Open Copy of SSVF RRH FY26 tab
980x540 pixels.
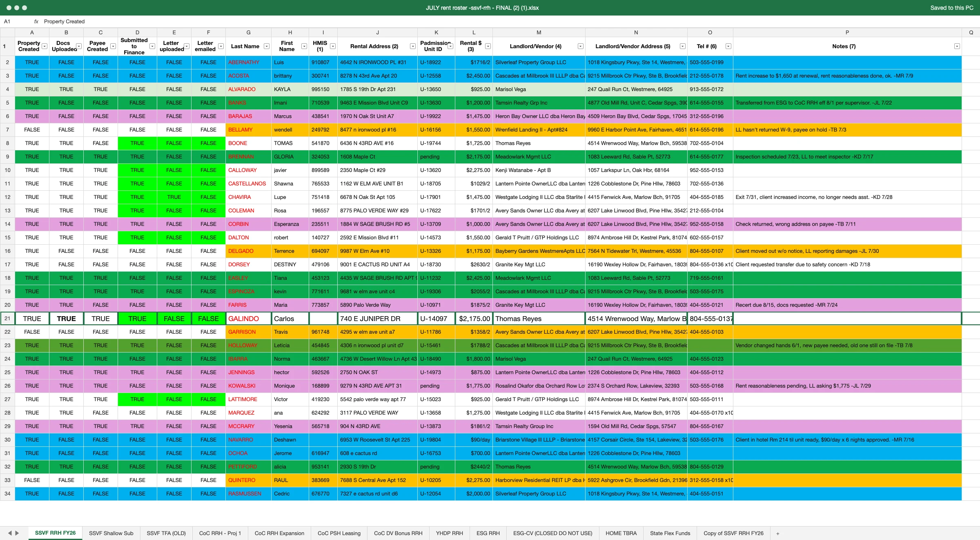733,533
